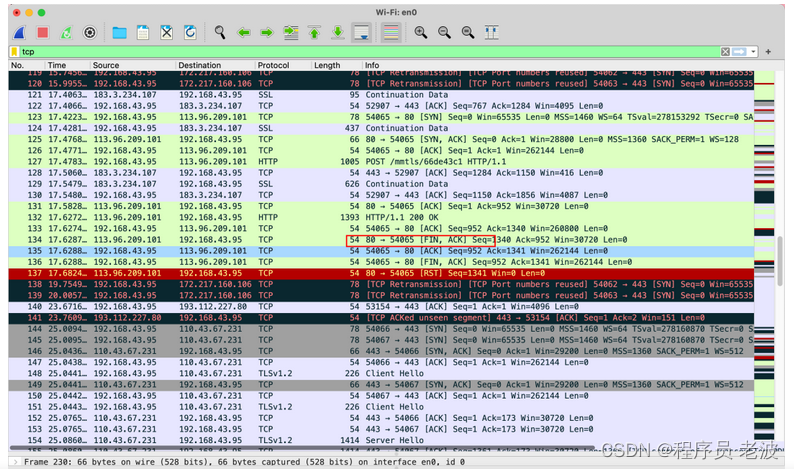Viewport: 794px width, 469px height.
Task: Select packet 148 Client Hello row
Action: click(381, 374)
